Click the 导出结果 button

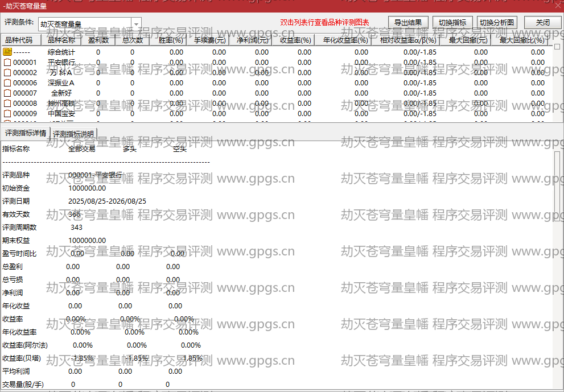pos(408,22)
